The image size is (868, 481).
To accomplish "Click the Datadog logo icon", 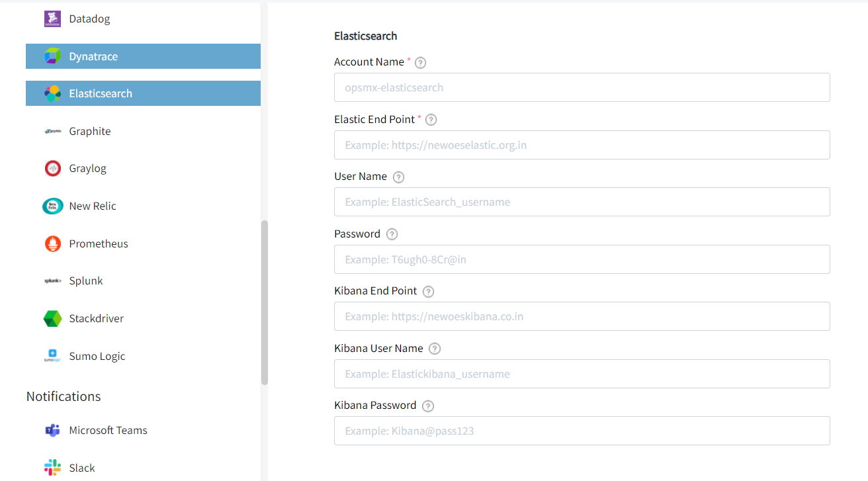I will click(52, 19).
